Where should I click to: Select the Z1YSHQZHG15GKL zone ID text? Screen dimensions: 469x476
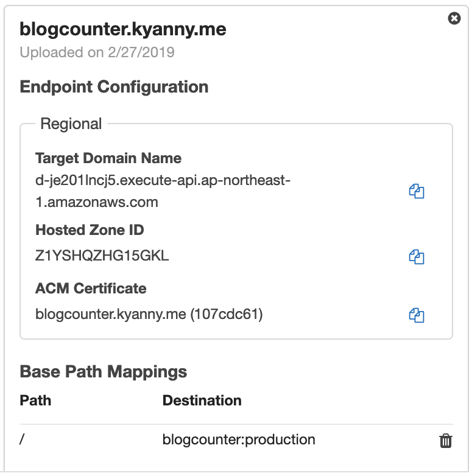pos(102,256)
